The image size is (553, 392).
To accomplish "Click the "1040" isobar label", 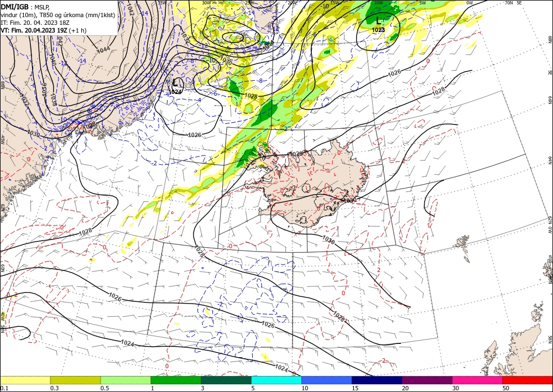I will 53,61.
